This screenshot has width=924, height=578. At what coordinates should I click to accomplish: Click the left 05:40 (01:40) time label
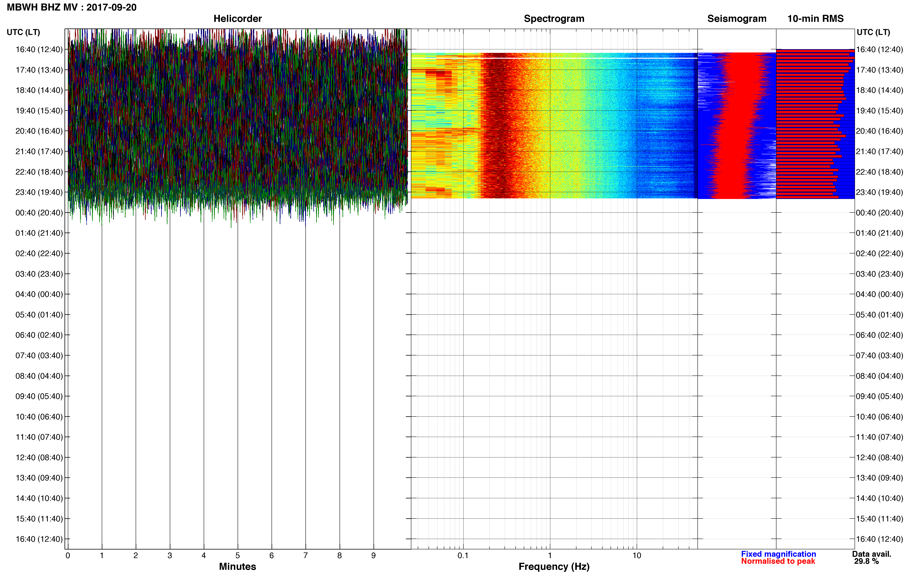39,315
